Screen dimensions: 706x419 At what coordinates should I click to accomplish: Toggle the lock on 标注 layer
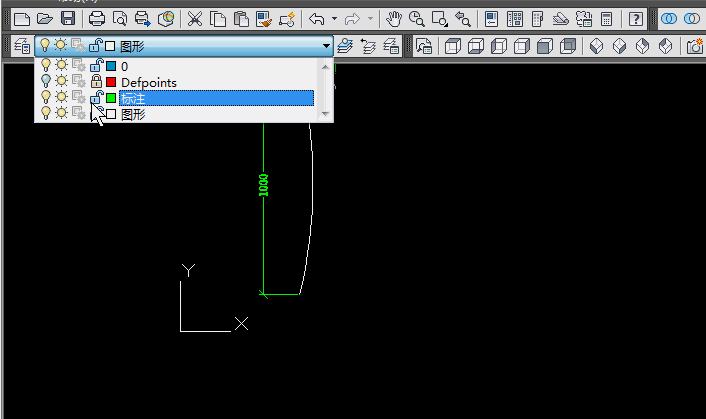(96, 98)
